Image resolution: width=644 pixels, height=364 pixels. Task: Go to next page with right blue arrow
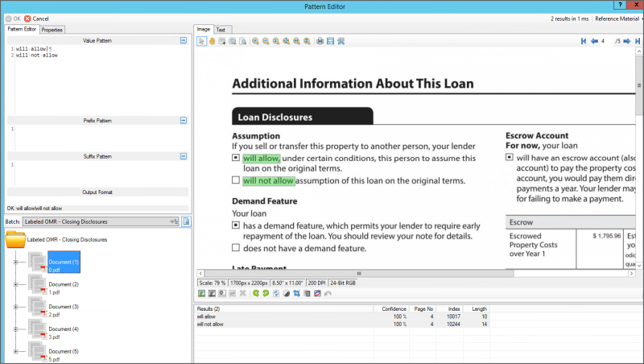[627, 41]
